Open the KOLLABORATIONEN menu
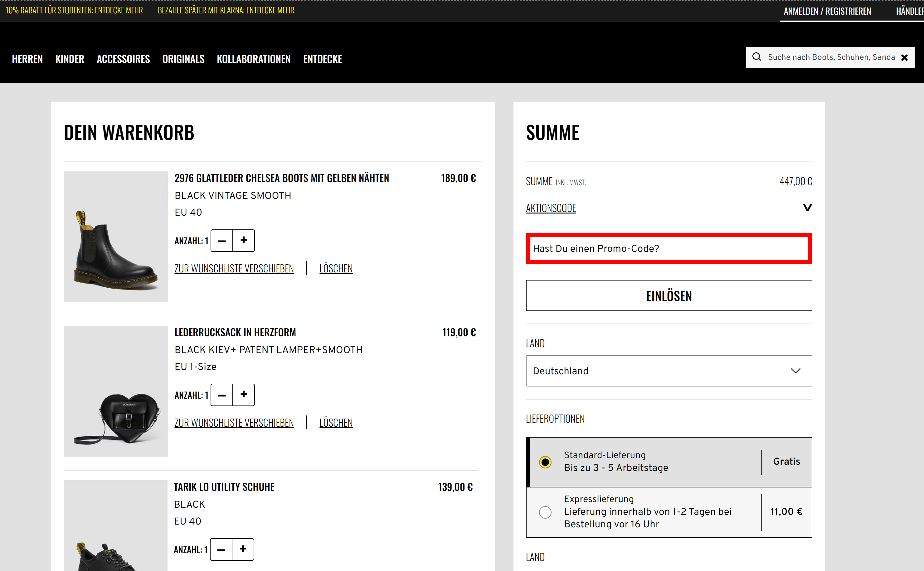924x571 pixels. 253,59
